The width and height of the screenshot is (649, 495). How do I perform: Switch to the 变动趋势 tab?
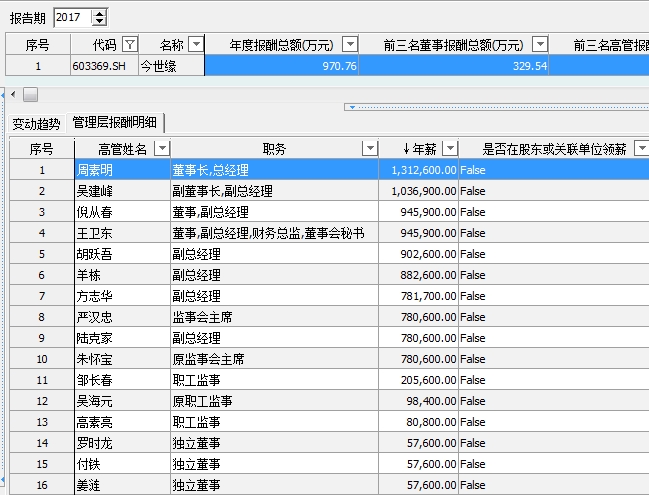tap(36, 123)
